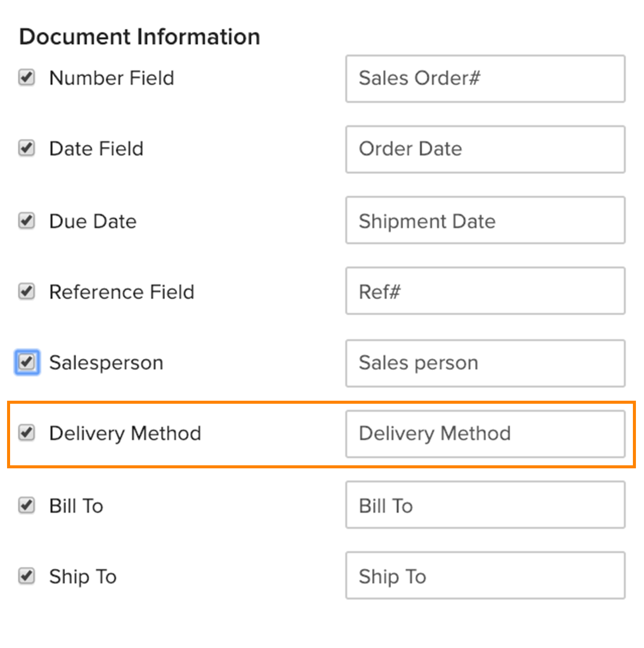
Task: Click the Document Information heading
Action: pyautogui.click(x=139, y=37)
